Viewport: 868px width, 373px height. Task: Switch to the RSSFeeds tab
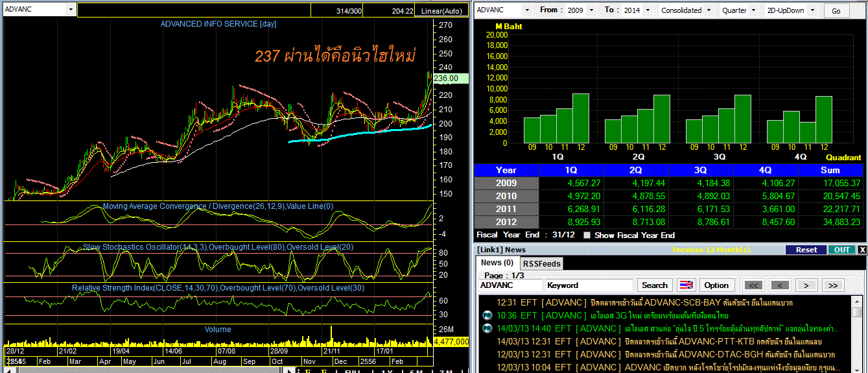click(541, 263)
